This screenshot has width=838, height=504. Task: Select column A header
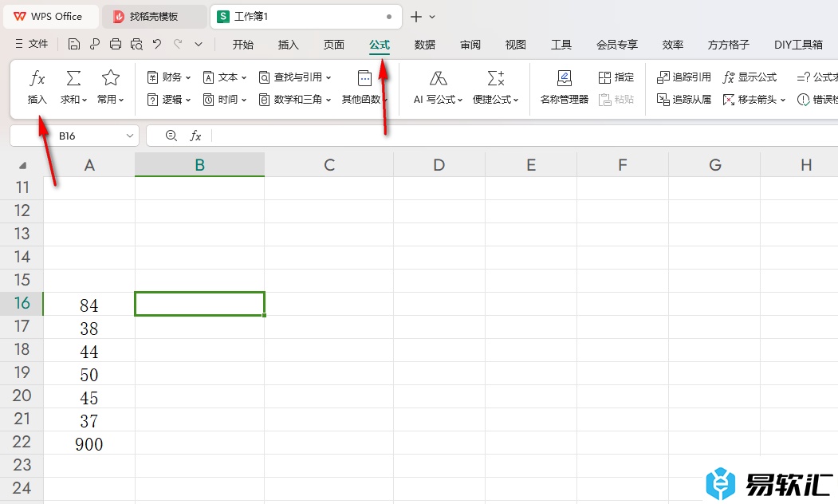pos(89,165)
